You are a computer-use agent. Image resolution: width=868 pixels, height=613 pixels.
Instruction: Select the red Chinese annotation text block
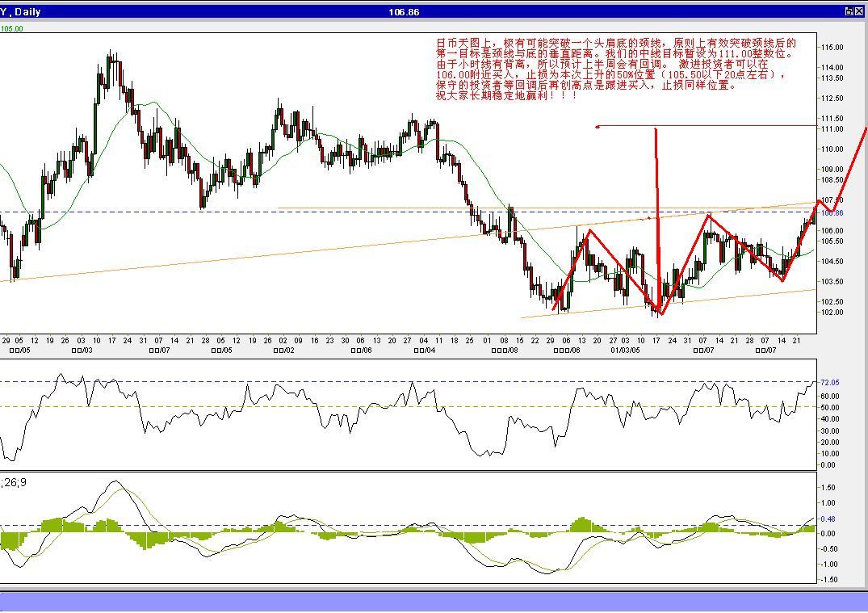(x=616, y=69)
